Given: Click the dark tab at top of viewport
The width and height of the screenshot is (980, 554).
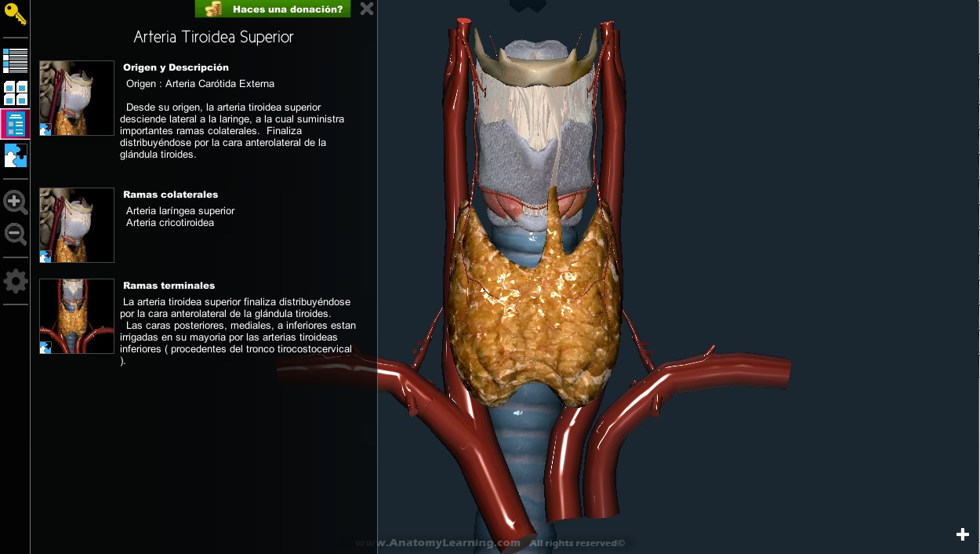Looking at the screenshot, I should point(528,5).
